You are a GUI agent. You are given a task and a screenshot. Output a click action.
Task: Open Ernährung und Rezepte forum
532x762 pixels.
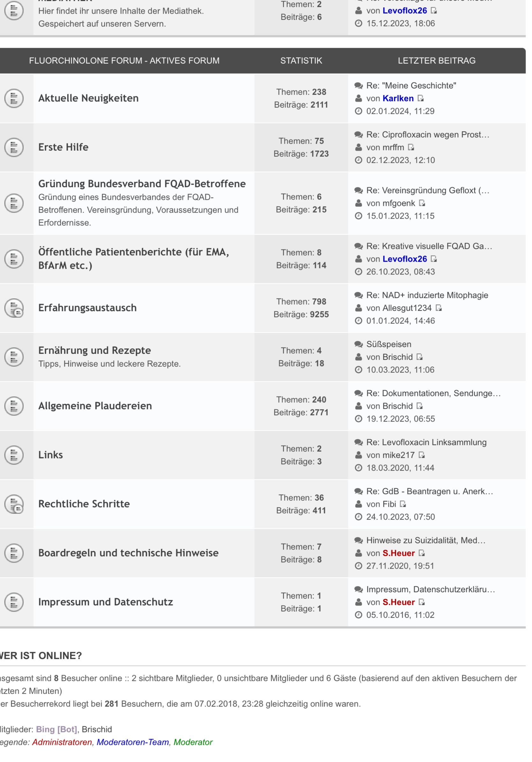coord(94,350)
